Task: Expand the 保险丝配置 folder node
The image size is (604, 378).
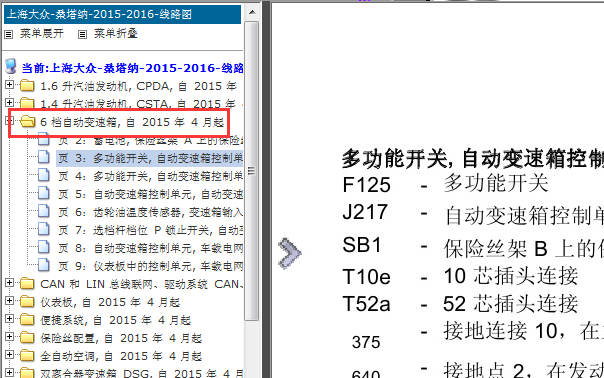Action: tap(10, 337)
